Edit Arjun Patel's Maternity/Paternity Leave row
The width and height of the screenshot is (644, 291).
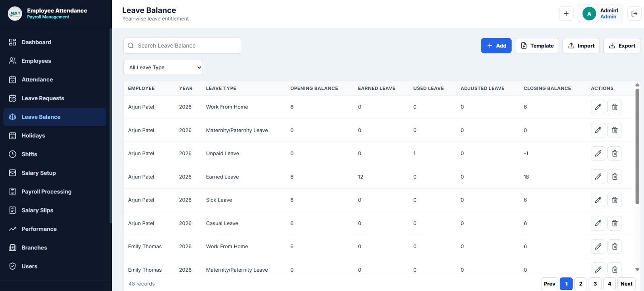point(598,130)
